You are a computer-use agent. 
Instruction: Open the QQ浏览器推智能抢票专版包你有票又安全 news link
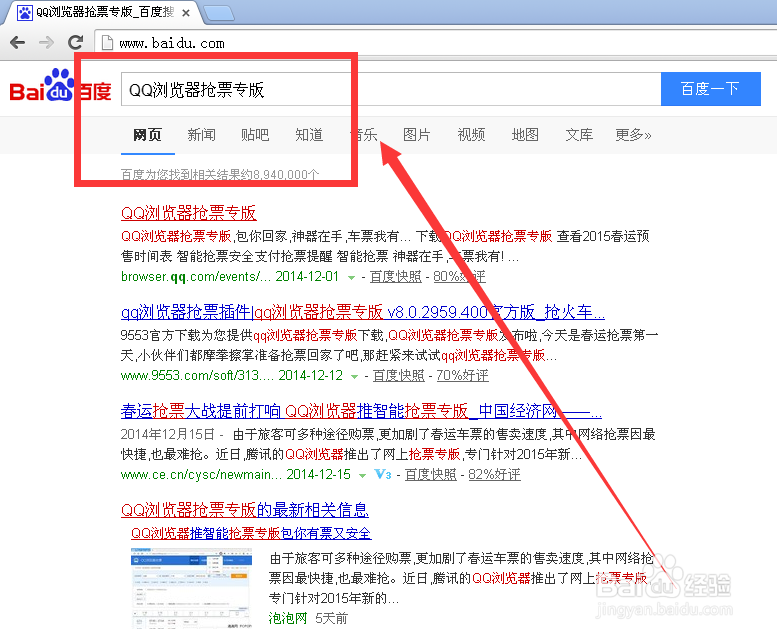251,533
